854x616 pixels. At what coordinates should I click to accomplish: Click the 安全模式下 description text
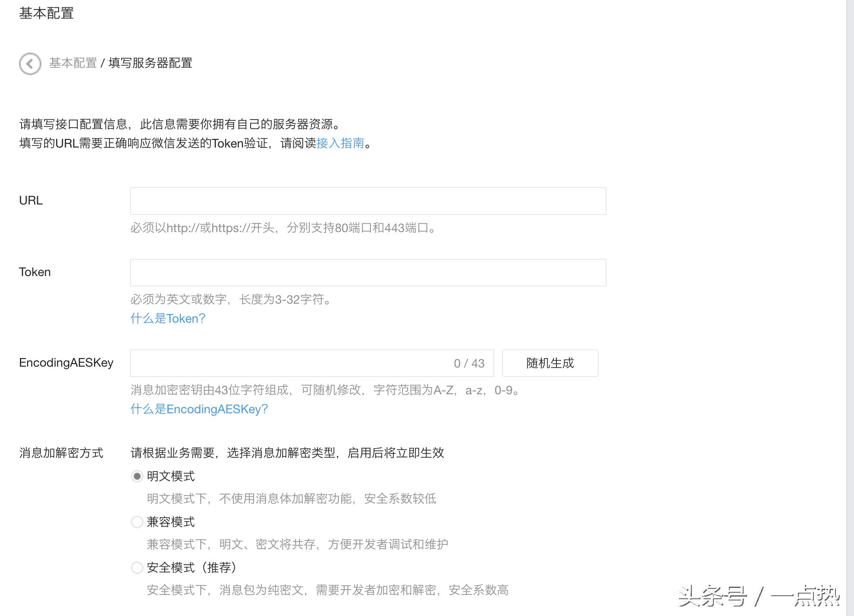(x=328, y=590)
